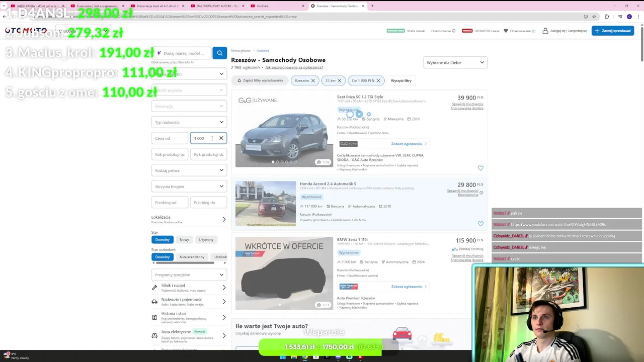Click the Obserwowane heart icon in header

[x=506, y=31]
